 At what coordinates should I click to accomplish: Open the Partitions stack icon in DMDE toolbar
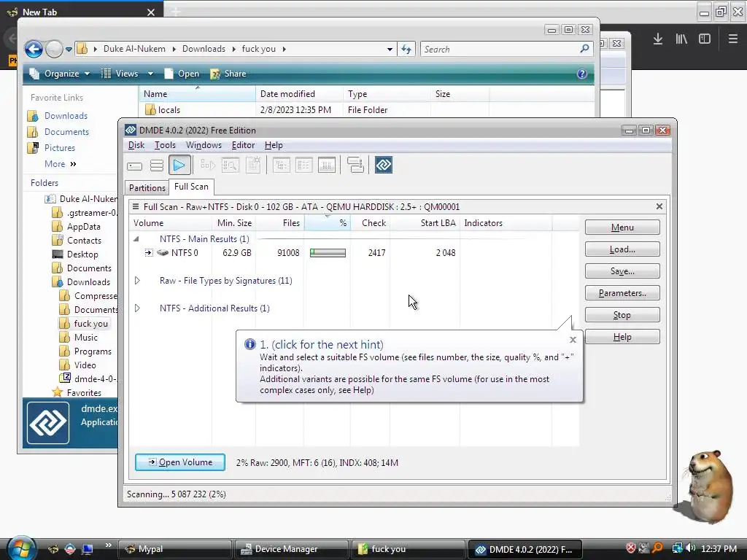tap(157, 166)
